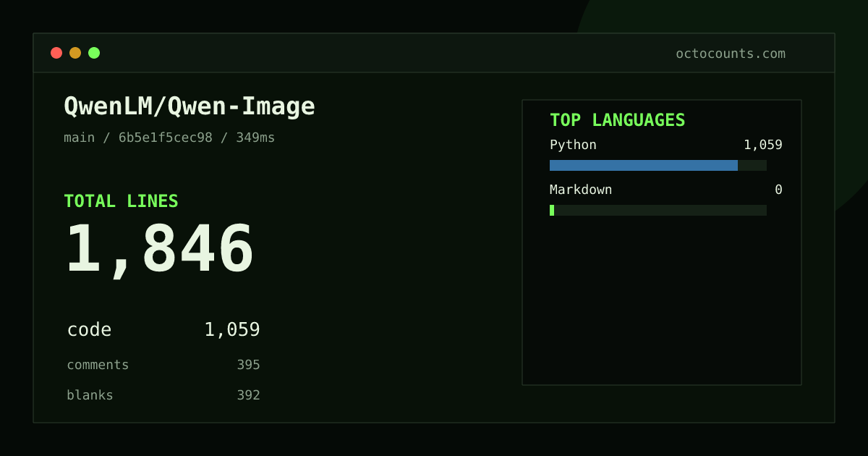This screenshot has height=456, width=868.
Task: Click the main / 6b5e1f5cec98 / 349ms text
Action: (169, 138)
